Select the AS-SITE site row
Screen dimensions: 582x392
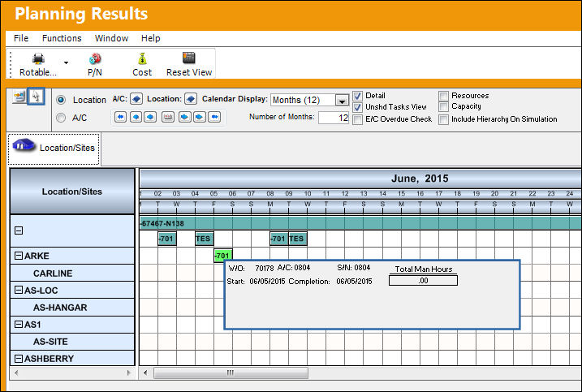tap(72, 342)
